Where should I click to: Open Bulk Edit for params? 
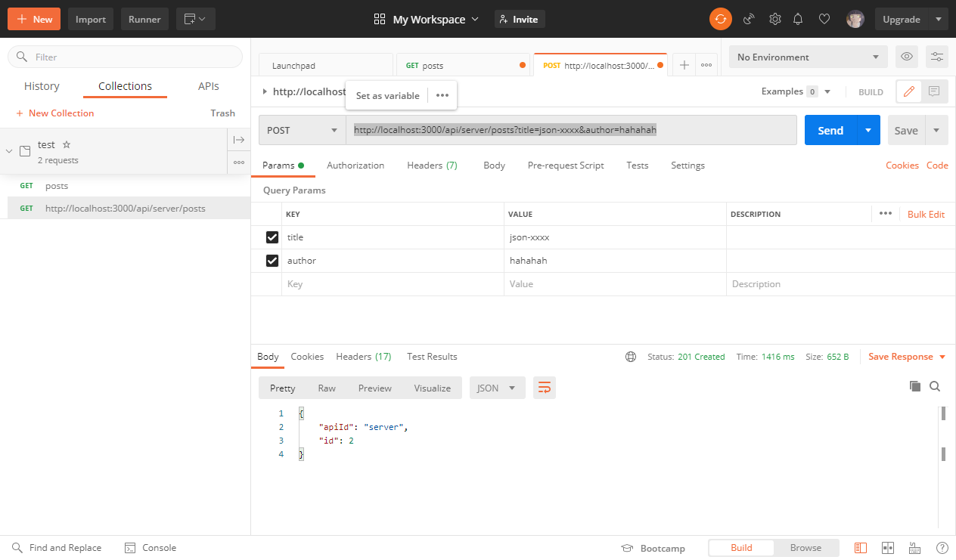click(x=926, y=214)
